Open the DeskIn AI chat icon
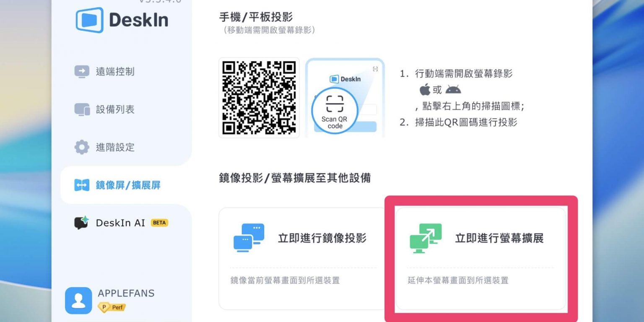 pyautogui.click(x=82, y=223)
